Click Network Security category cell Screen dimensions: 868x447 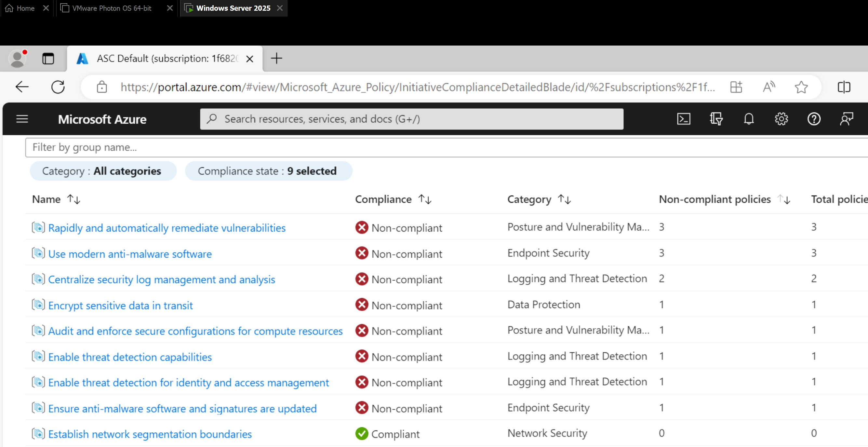[x=547, y=433]
